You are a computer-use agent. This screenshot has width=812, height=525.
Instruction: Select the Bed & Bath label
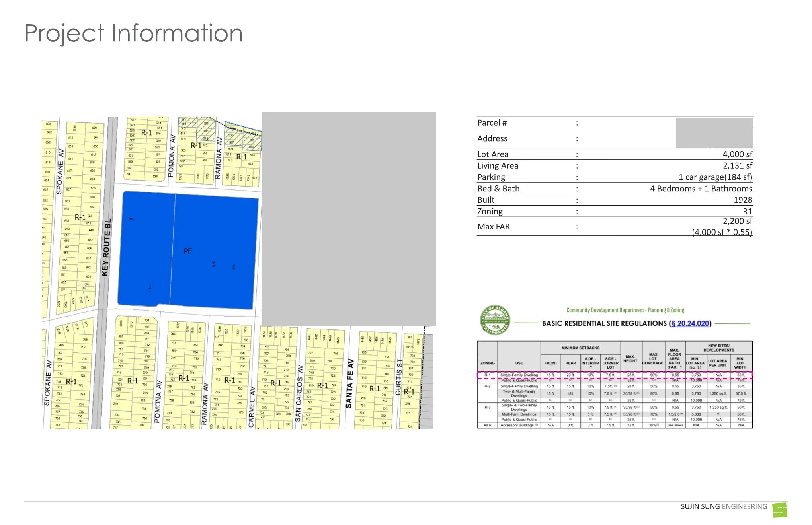(x=498, y=189)
